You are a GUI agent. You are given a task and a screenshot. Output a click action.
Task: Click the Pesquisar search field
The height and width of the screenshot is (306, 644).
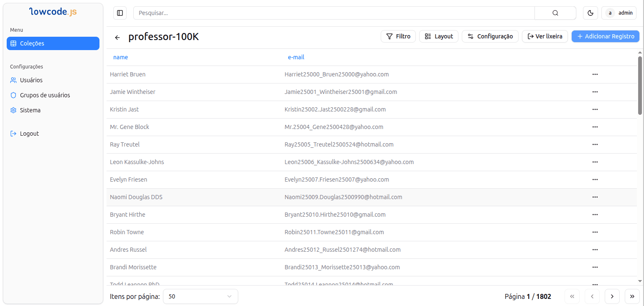click(293, 13)
